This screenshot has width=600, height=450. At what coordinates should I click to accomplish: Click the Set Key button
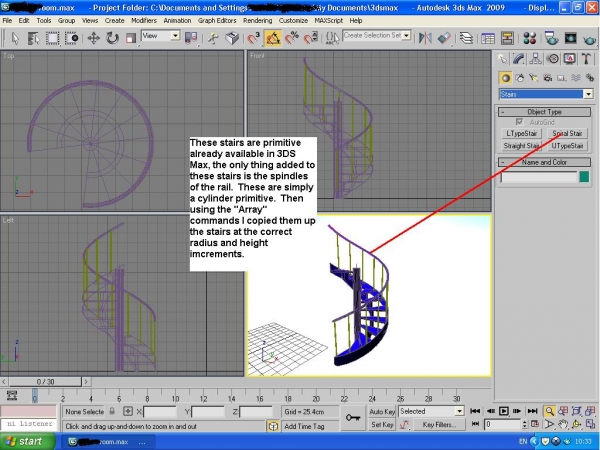click(x=382, y=425)
